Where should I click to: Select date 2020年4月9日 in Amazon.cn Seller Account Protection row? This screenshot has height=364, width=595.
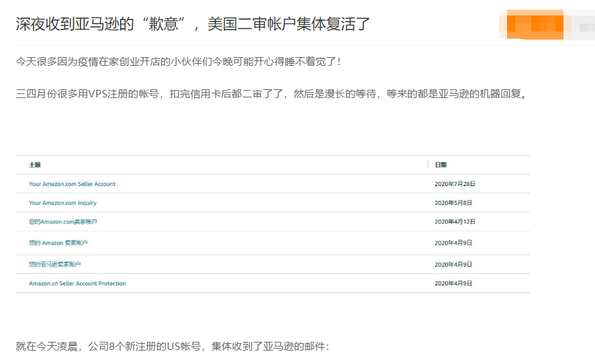coord(453,283)
